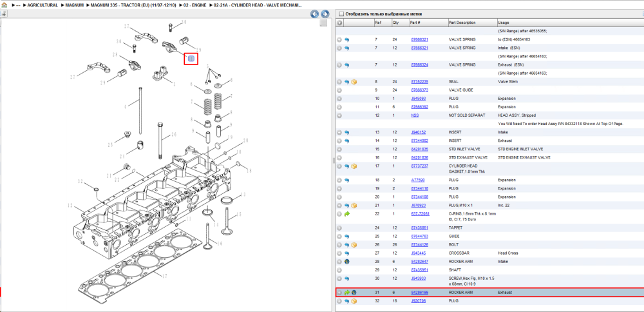Click the 'Qty' column header
Image resolution: width=644 pixels, height=312 pixels.
400,23
